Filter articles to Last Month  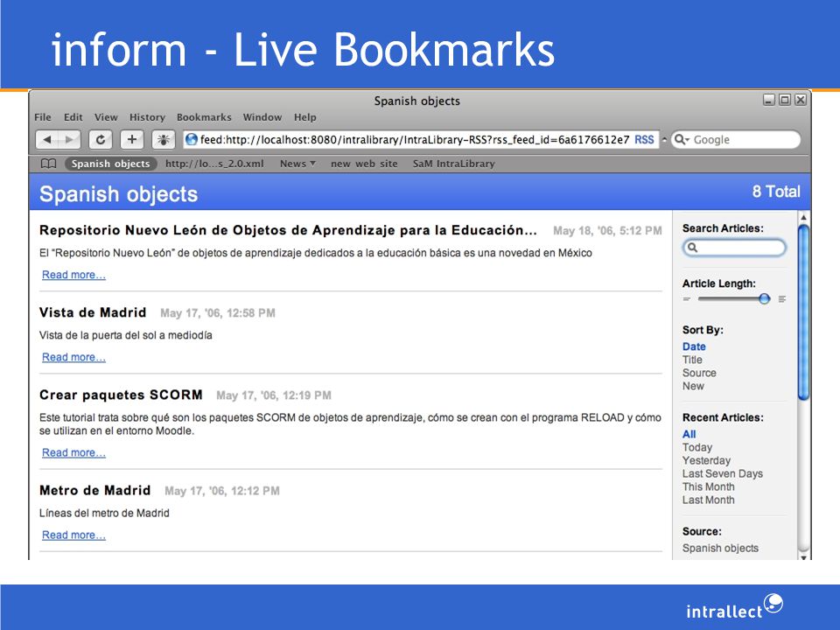point(708,500)
